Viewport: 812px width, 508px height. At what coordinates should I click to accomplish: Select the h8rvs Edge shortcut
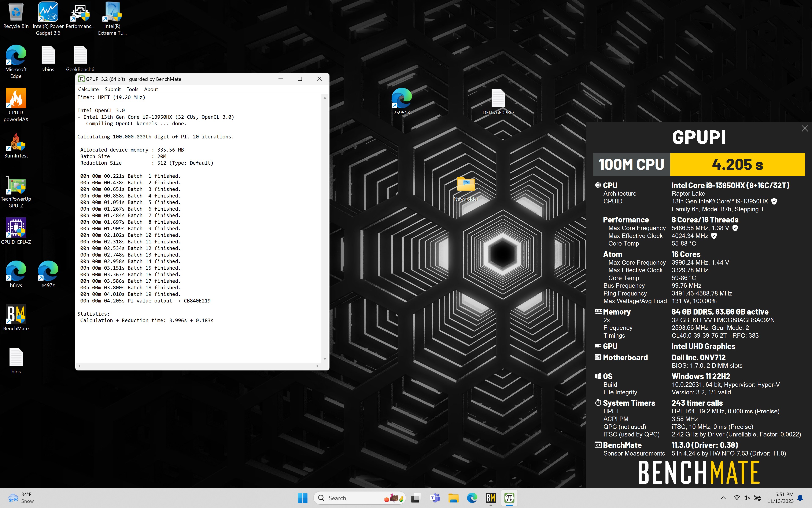pos(16,274)
